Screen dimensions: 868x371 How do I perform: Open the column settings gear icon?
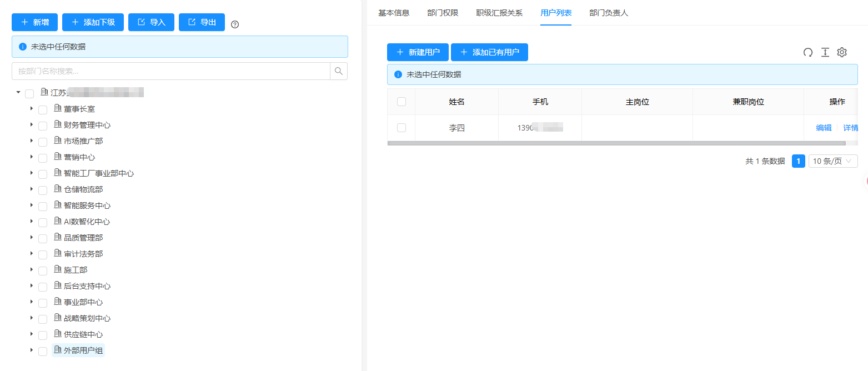point(842,52)
